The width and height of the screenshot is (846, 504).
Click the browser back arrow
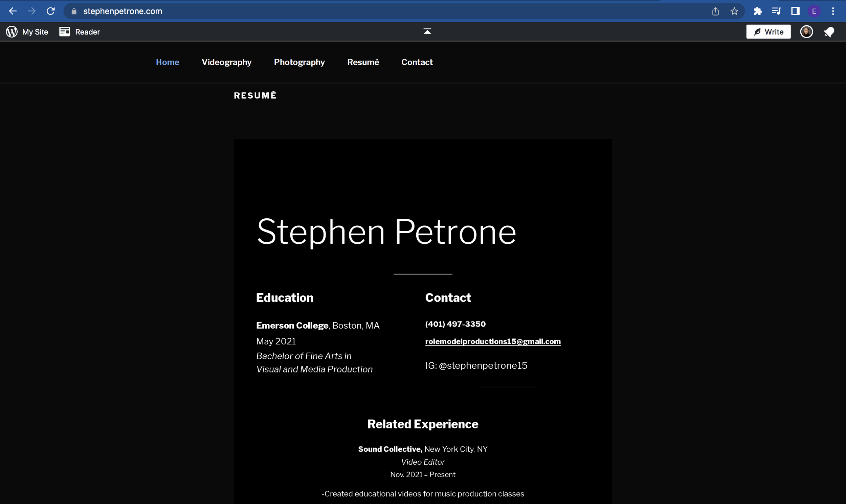click(x=13, y=11)
